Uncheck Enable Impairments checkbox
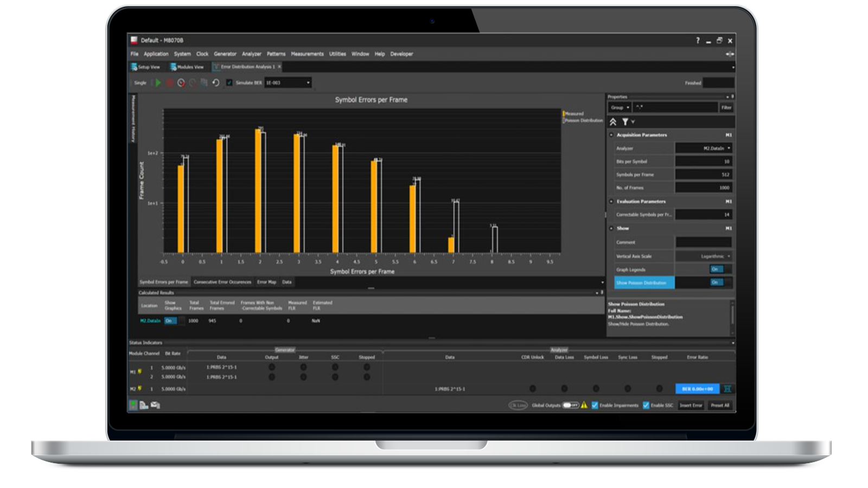This screenshot has height=488, width=868. 595,405
